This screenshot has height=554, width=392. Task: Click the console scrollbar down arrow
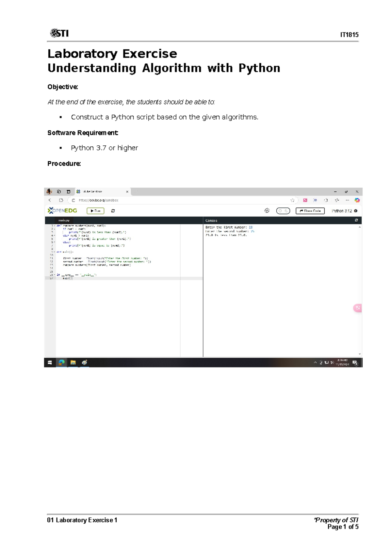(360, 354)
